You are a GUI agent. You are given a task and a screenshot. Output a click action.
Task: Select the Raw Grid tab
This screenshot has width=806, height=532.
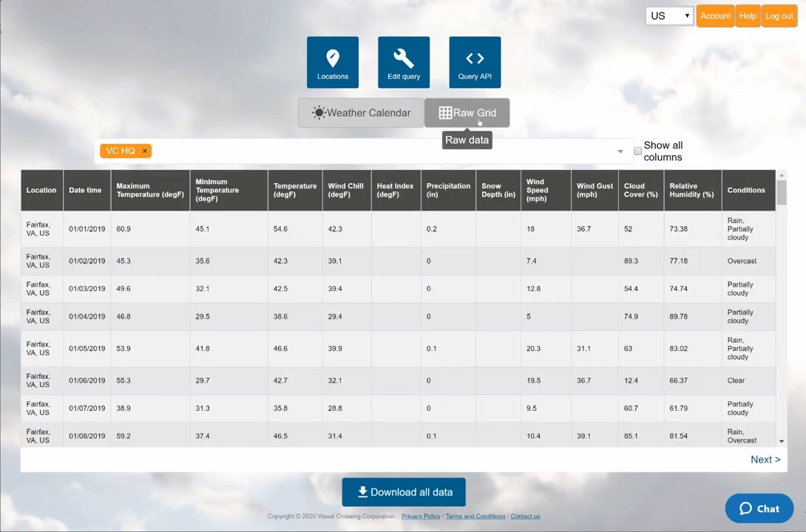[x=467, y=113]
